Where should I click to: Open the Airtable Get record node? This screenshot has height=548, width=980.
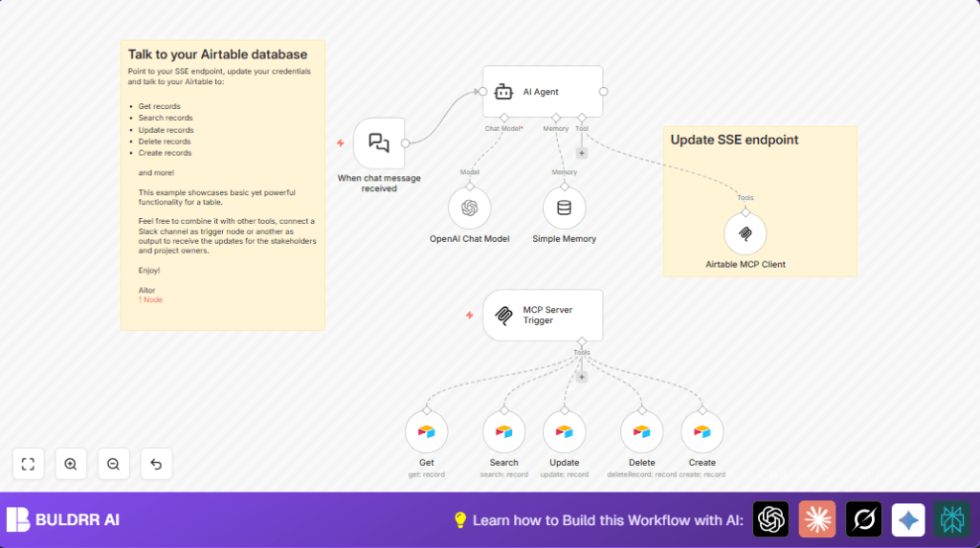tap(426, 431)
